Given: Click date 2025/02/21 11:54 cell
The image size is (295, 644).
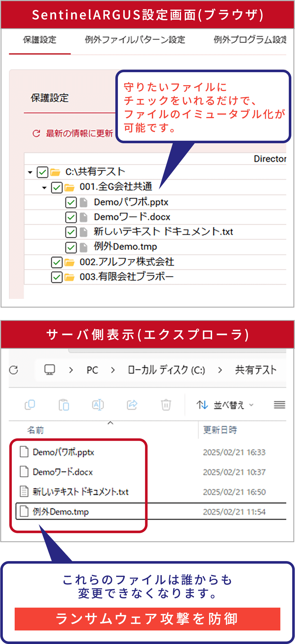Looking at the screenshot, I should [234, 512].
